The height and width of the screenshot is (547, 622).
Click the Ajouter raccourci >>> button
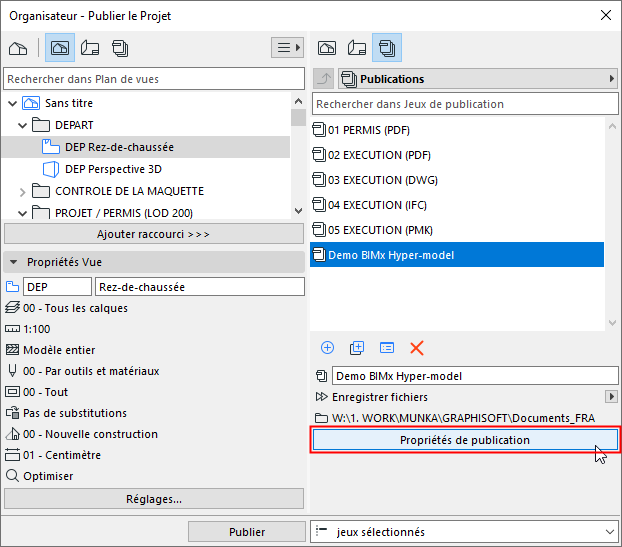(154, 234)
